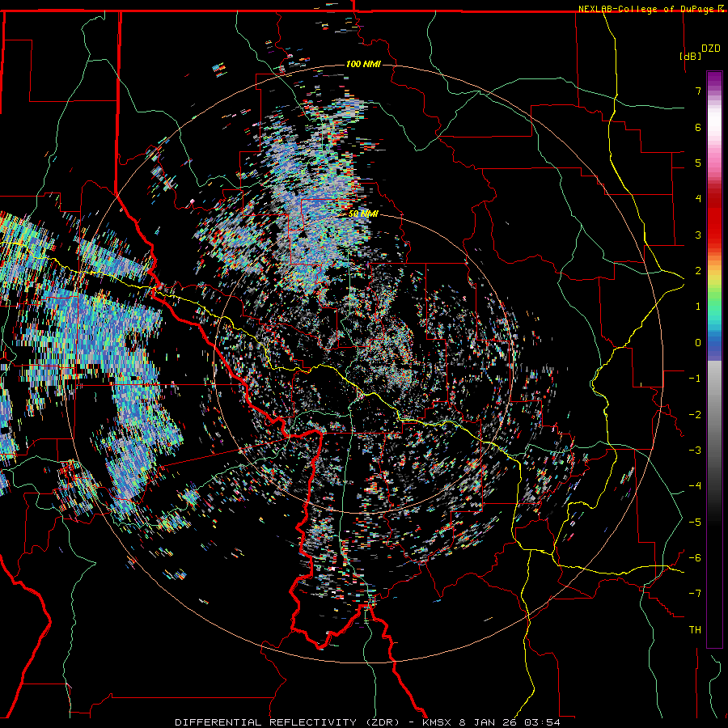
Task: Click the -3 scale label
Action: tap(695, 451)
